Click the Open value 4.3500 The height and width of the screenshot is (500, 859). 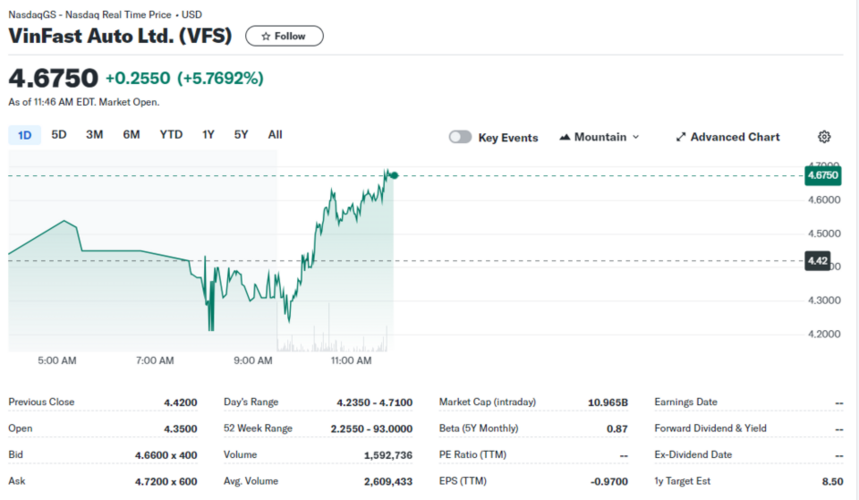[180, 429]
